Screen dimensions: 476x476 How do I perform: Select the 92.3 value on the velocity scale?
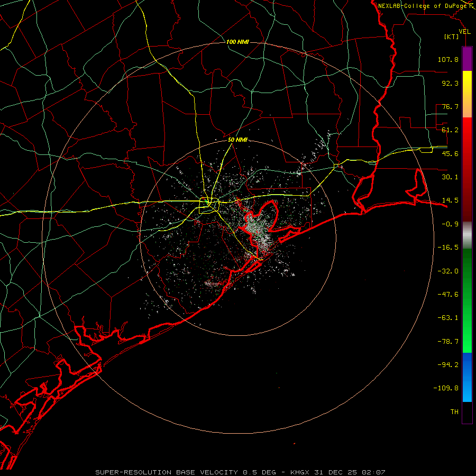point(450,83)
